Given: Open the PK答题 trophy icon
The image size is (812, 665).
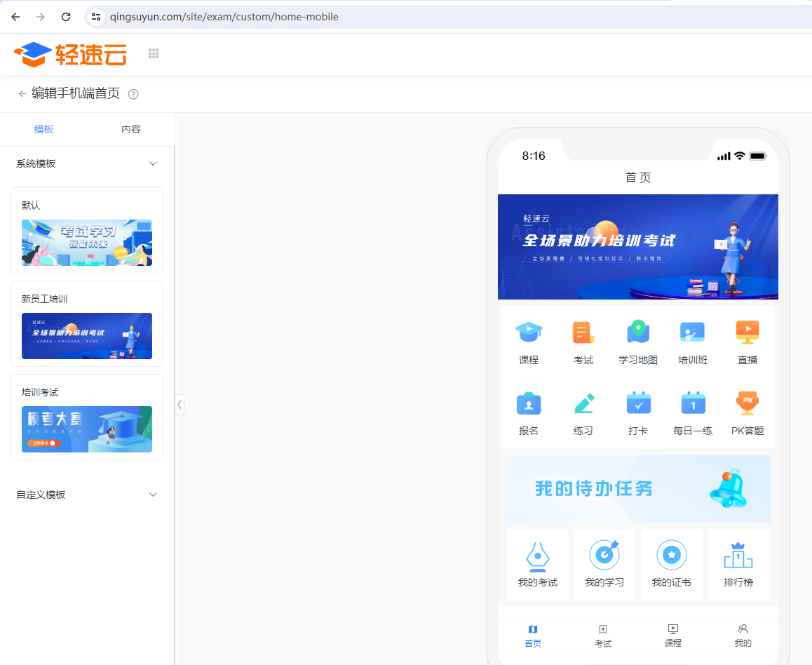Looking at the screenshot, I should point(747,403).
